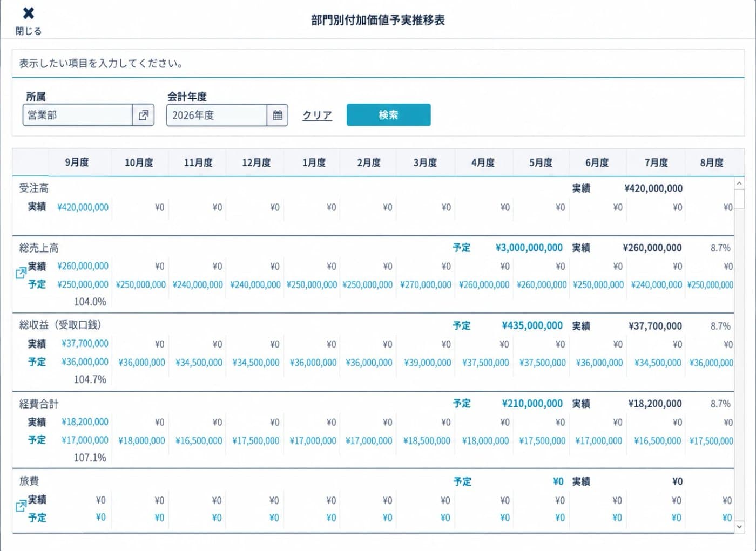Screen dimensions: 756x551
Task: Click the 総売上高 row label
Action: 39,248
